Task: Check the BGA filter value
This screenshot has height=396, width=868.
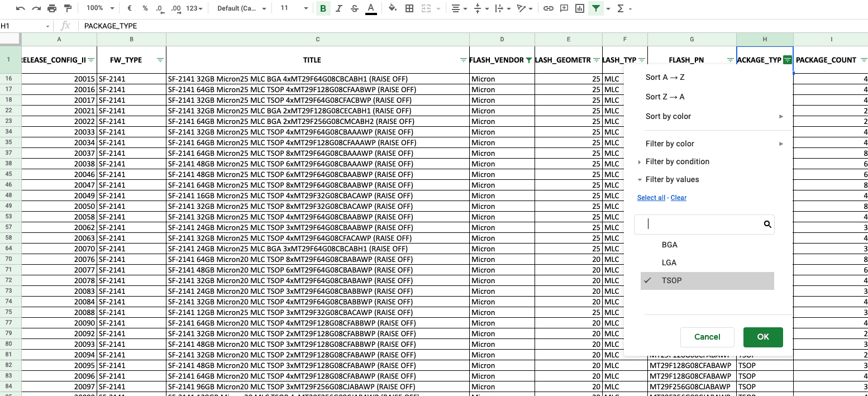Action: pyautogui.click(x=669, y=245)
